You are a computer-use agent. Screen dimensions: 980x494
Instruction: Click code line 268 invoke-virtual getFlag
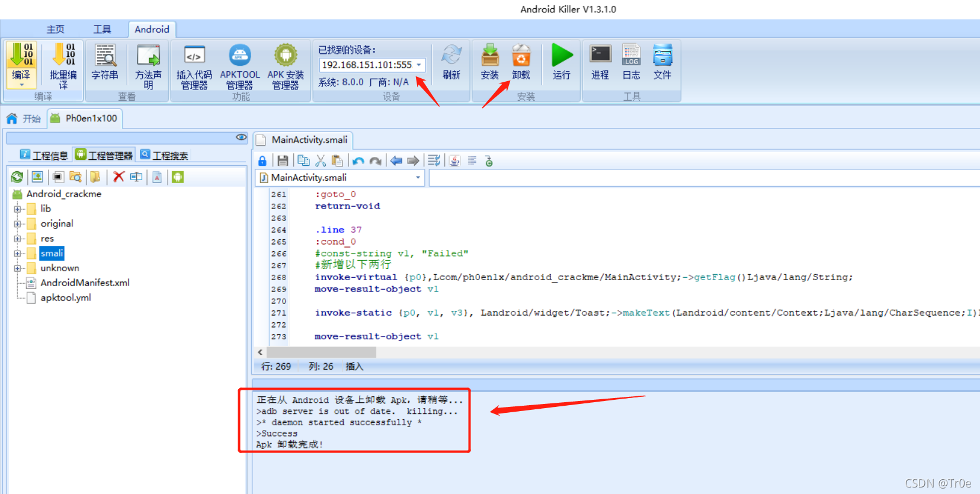point(584,277)
